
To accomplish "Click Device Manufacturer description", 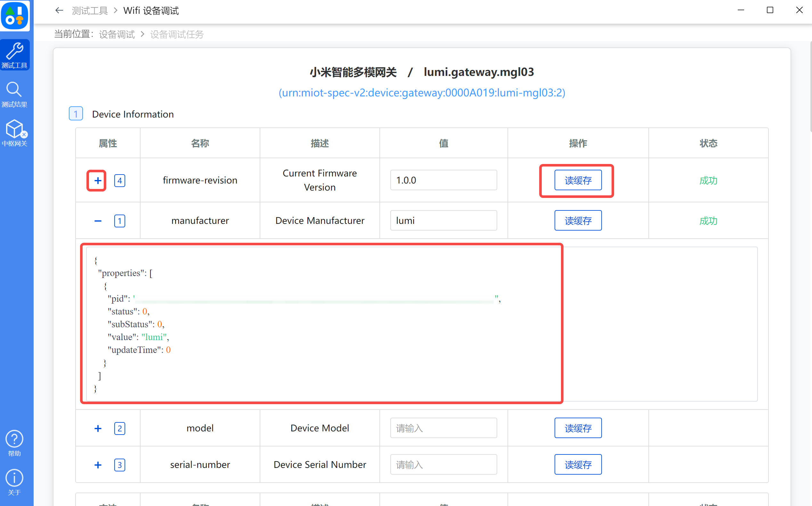I will [x=320, y=221].
